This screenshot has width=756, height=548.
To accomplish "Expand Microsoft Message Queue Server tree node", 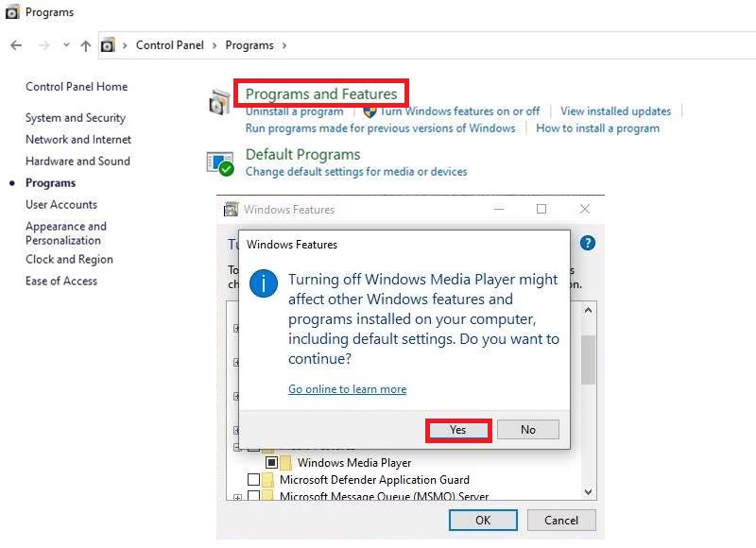I will 237,497.
